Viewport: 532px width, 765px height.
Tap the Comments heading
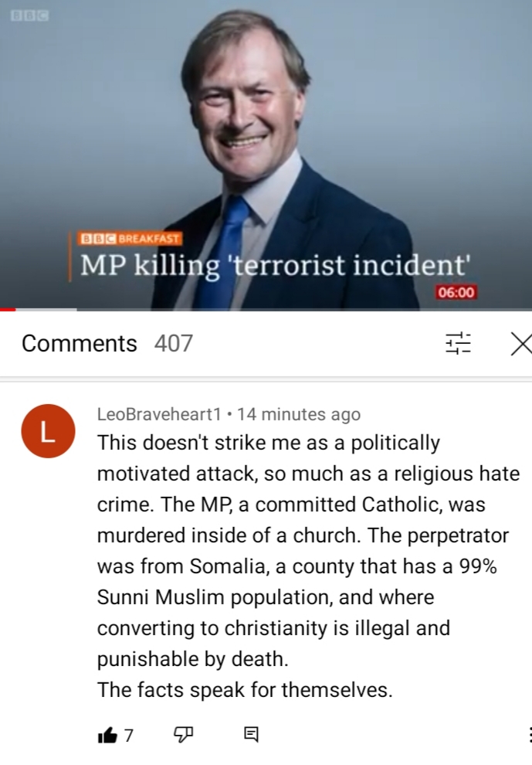pos(79,343)
